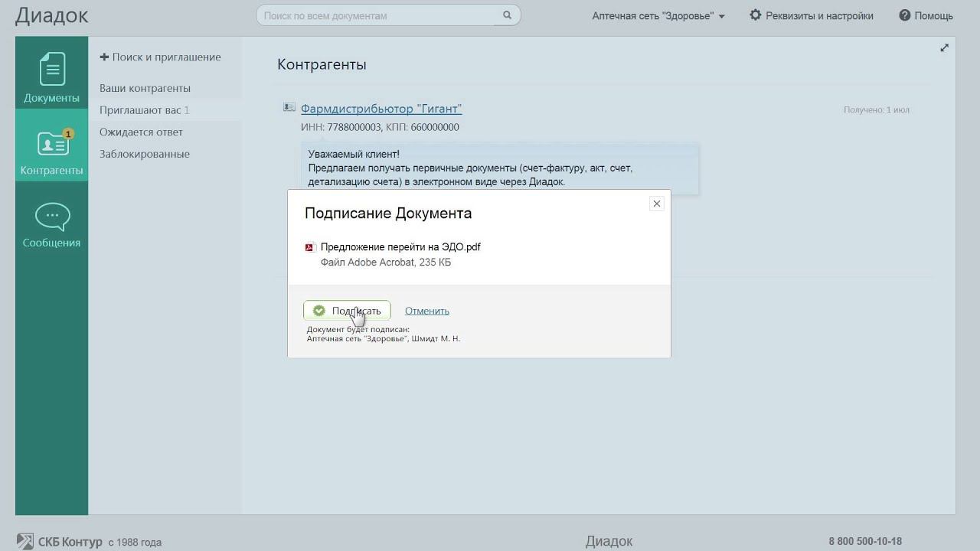The image size is (980, 551).
Task: Open Фармдистрибьютор "Гигант" link
Action: click(x=381, y=109)
